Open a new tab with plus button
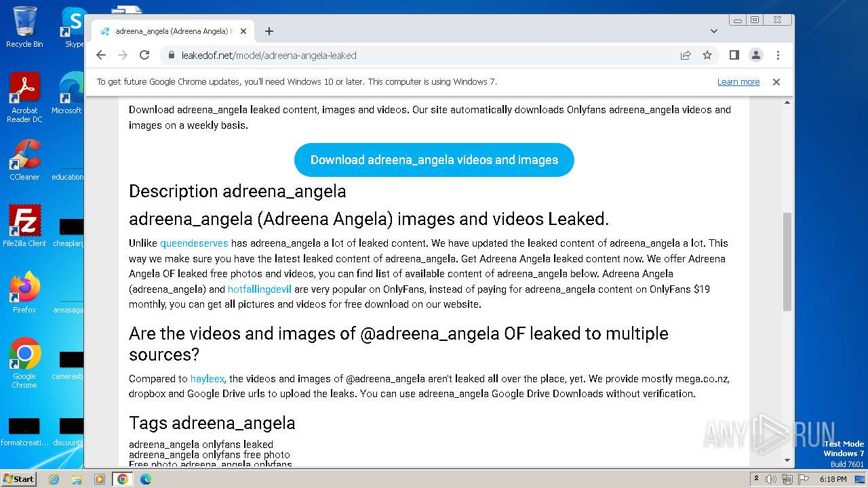 269,31
